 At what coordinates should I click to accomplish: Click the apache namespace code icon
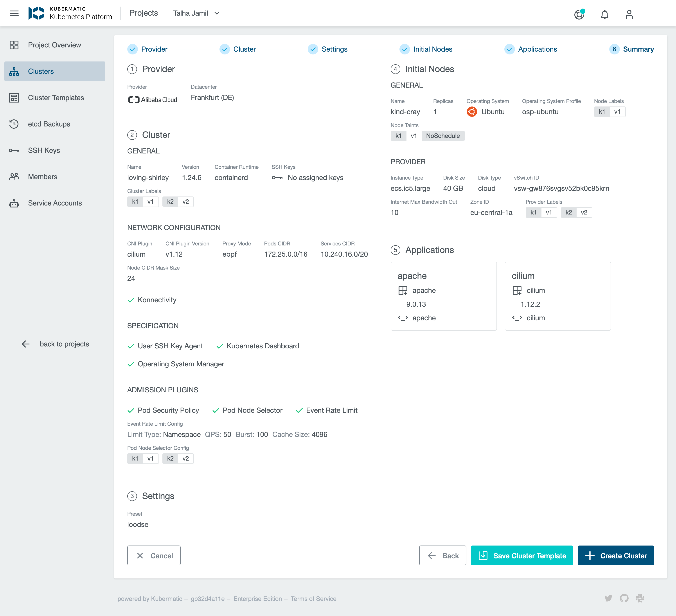pos(403,318)
